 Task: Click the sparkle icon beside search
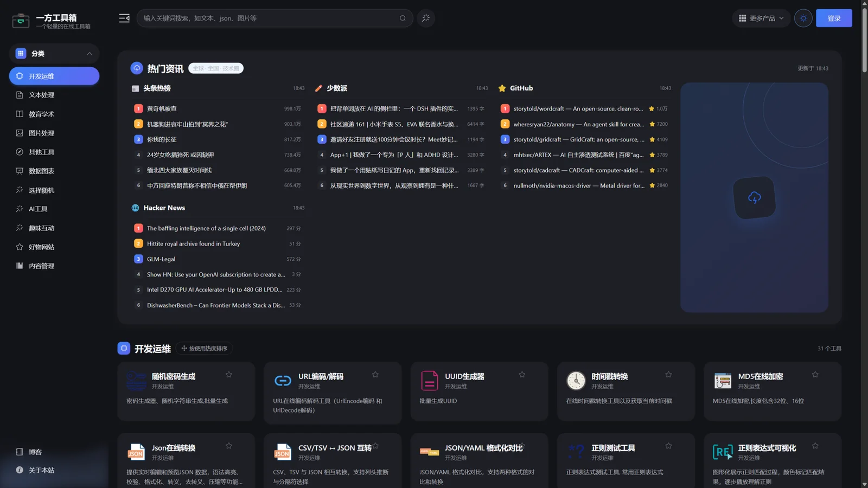click(x=426, y=18)
